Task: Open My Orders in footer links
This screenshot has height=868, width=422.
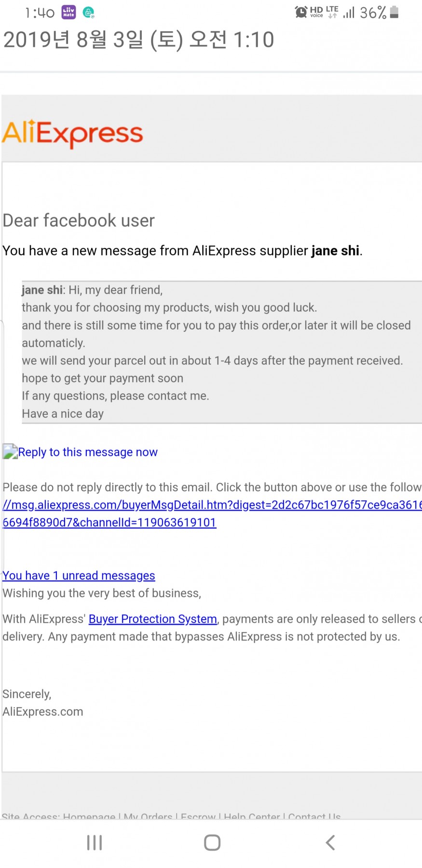Action: 148,816
